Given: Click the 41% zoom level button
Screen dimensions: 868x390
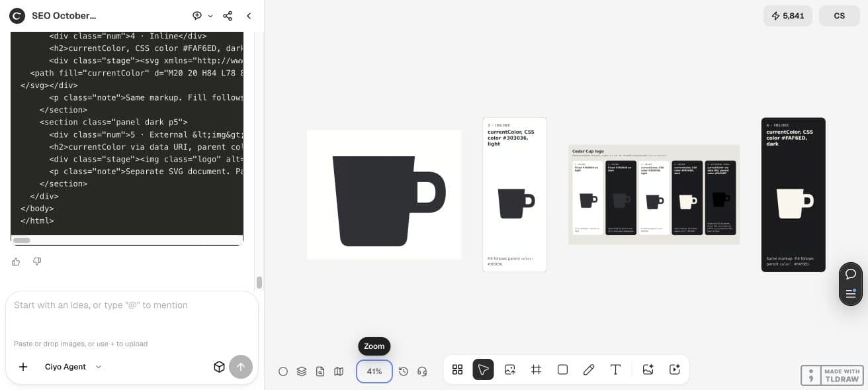Looking at the screenshot, I should coord(374,371).
